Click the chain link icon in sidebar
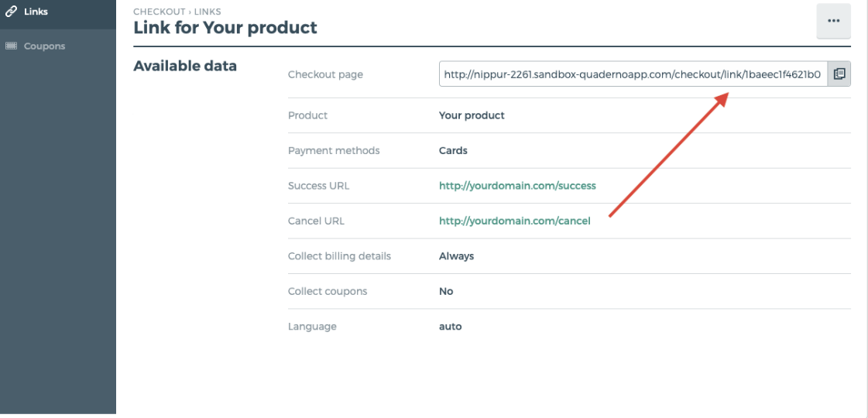The image size is (868, 418). (11, 12)
